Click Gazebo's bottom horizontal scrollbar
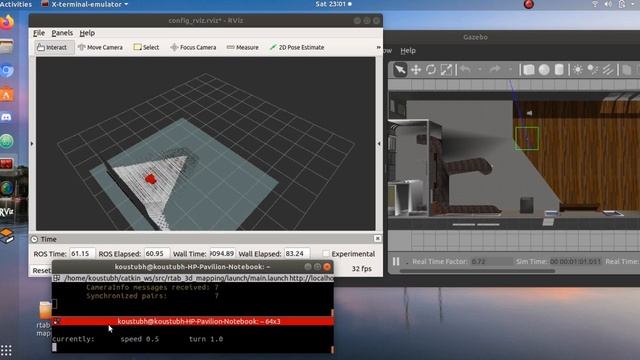 (477, 271)
